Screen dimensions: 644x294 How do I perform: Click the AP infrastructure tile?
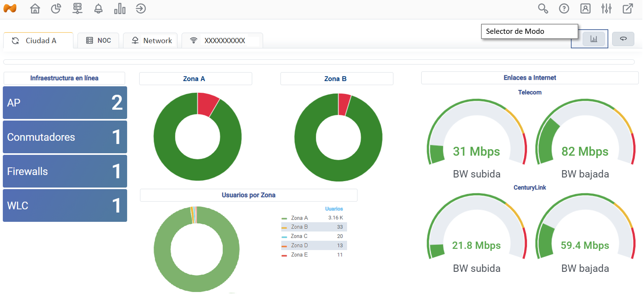(65, 103)
